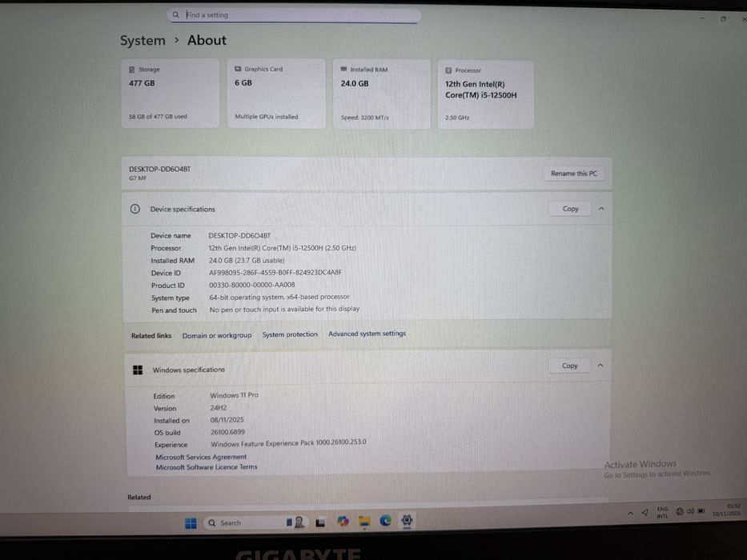The width and height of the screenshot is (747, 560).
Task: Click the battery tray icon
Action: 701,510
